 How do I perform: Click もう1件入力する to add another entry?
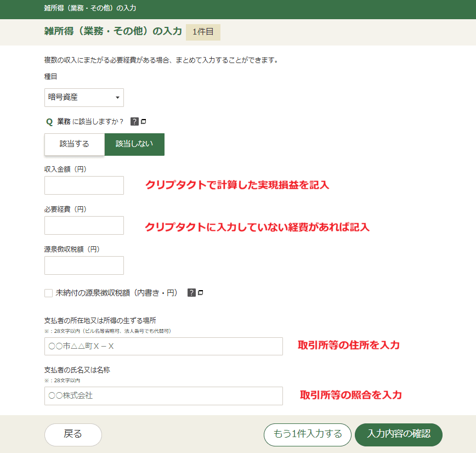point(307,434)
